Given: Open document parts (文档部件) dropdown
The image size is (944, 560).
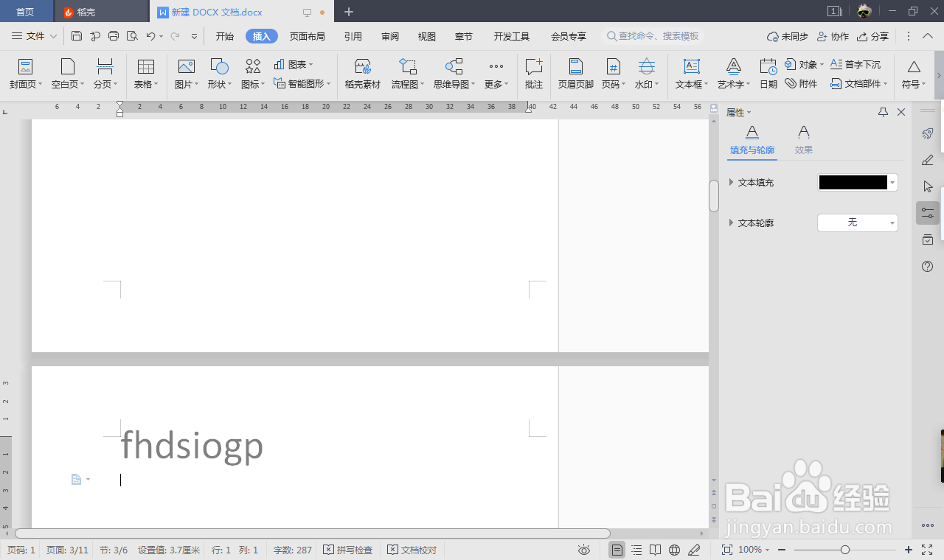Looking at the screenshot, I should [x=859, y=84].
